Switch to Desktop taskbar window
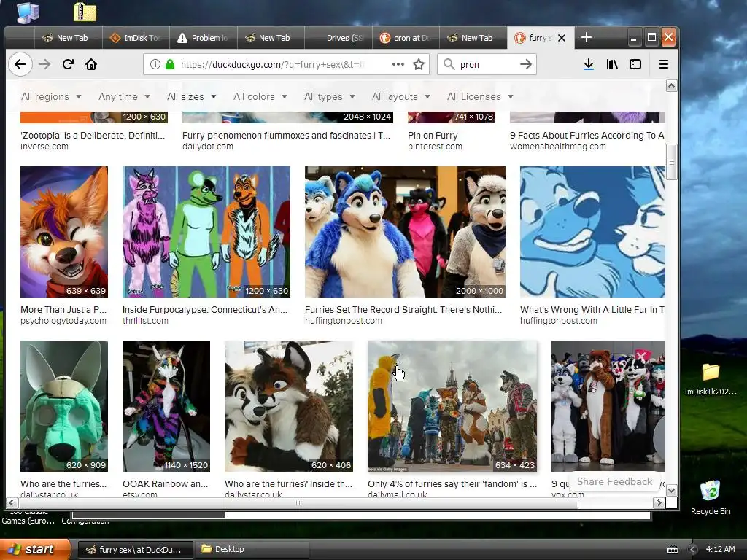 coord(253,549)
